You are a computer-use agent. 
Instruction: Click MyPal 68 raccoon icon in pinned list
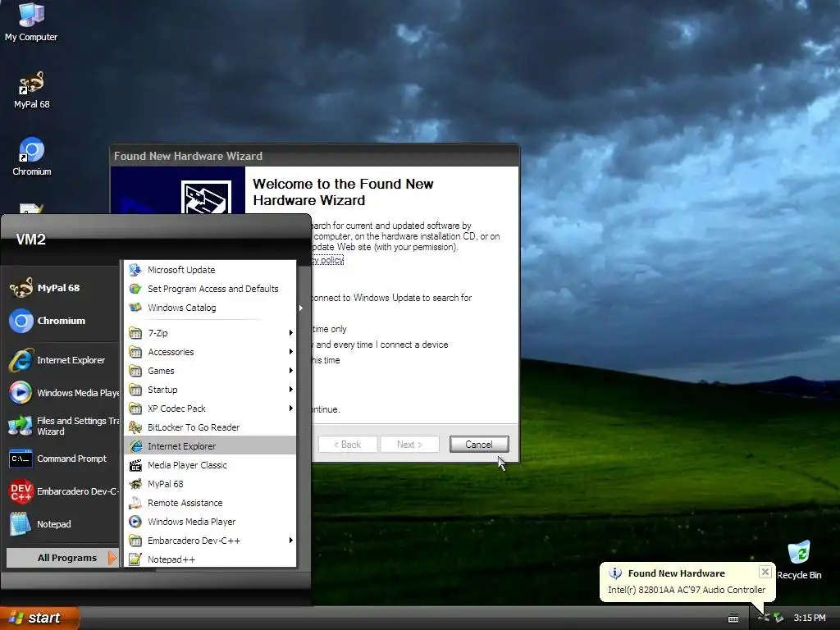click(21, 288)
